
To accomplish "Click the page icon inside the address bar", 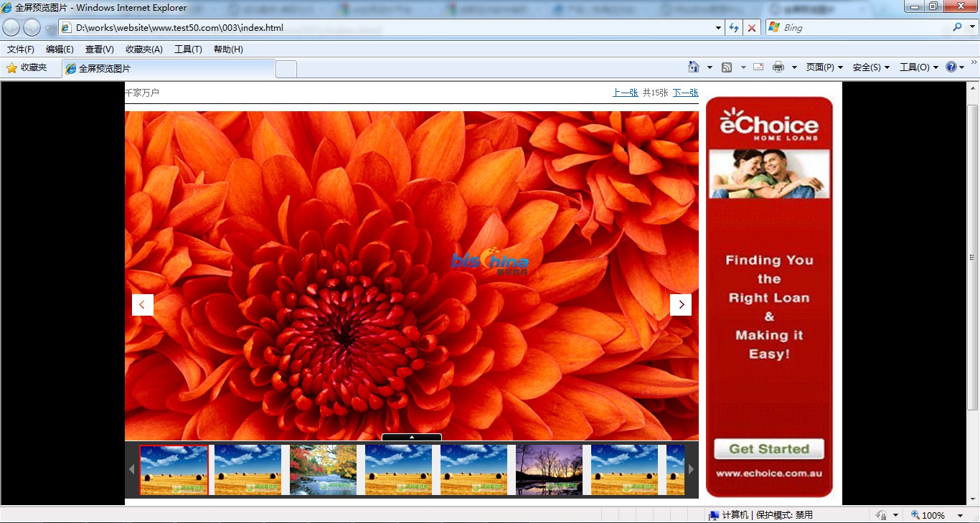I will click(x=66, y=28).
